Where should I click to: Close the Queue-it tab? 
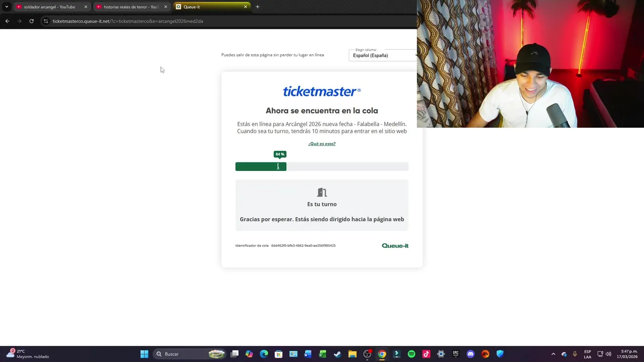point(246,7)
